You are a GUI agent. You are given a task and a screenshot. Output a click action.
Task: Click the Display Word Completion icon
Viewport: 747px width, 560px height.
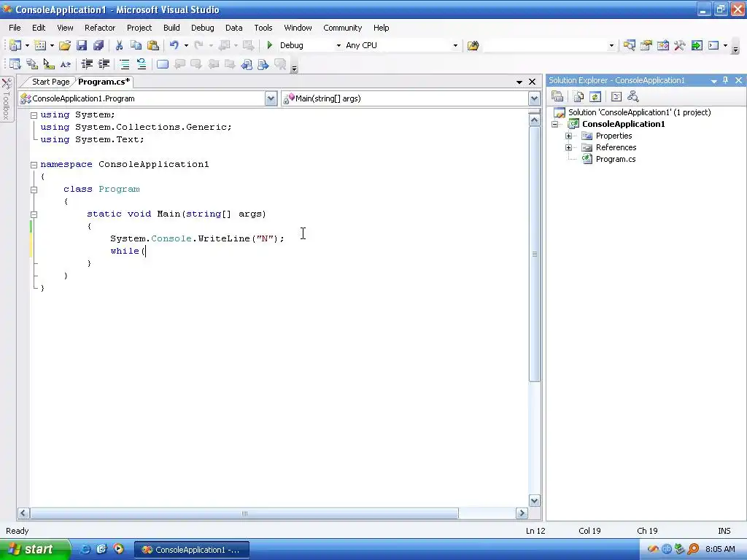click(x=66, y=64)
